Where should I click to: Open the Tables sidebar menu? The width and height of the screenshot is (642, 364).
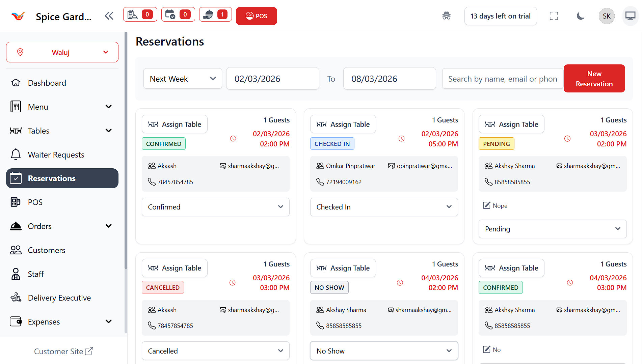(x=38, y=131)
